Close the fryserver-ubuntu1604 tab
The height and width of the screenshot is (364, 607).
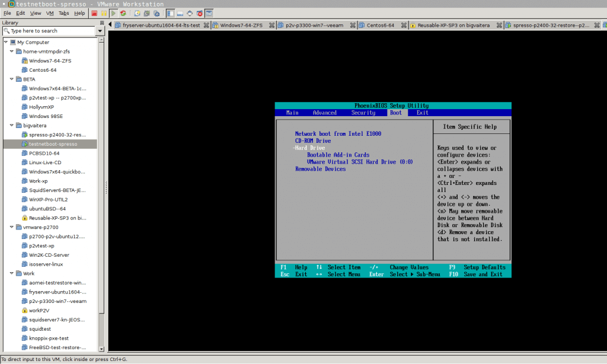point(206,25)
